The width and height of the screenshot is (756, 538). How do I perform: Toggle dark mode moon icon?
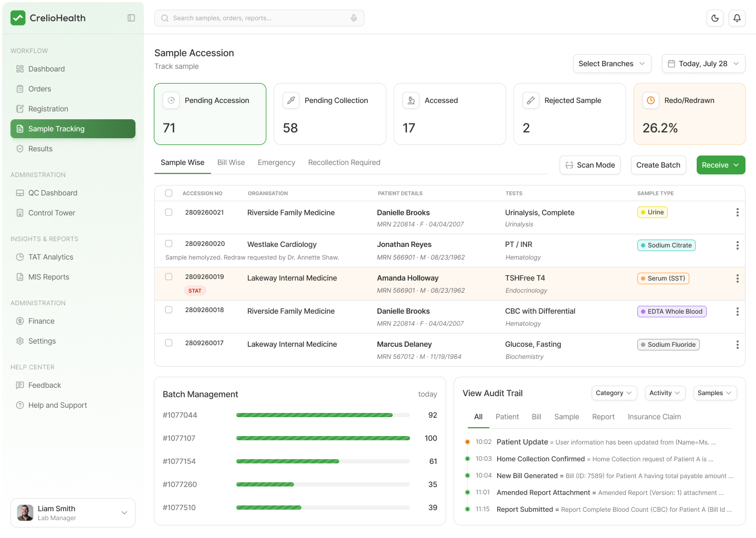pyautogui.click(x=715, y=18)
